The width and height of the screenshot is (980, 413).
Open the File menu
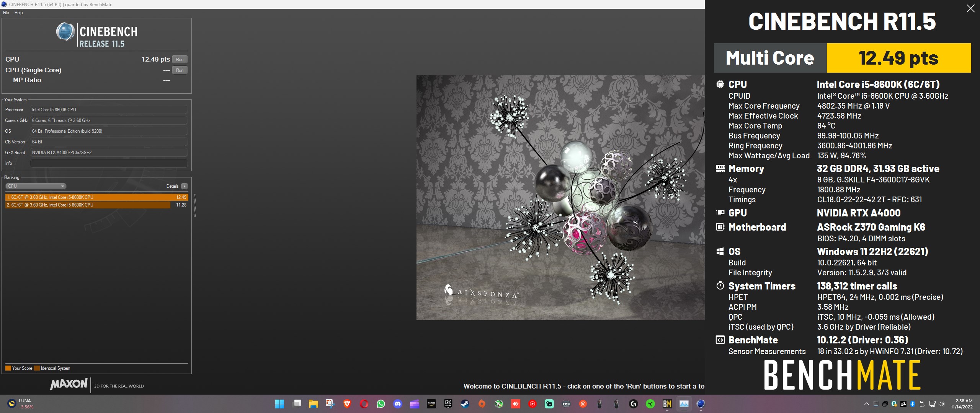coord(6,13)
